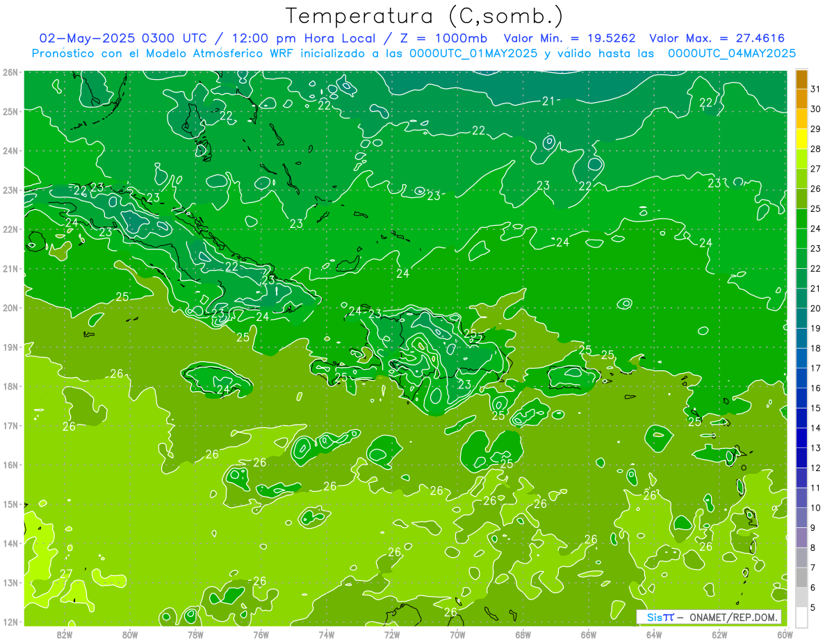The height and width of the screenshot is (644, 834).
Task: Click the colorbar scale value 10
Action: pyautogui.click(x=816, y=508)
